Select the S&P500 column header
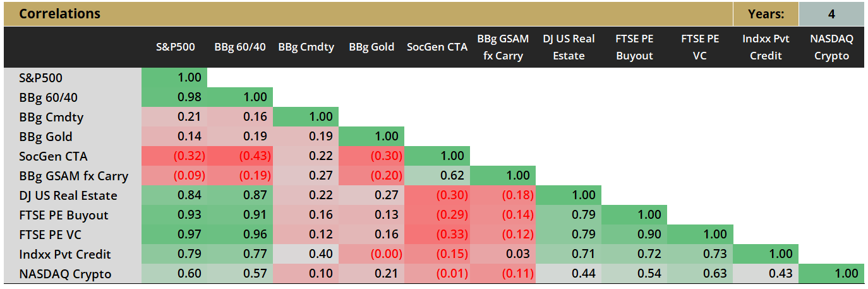This screenshot has height=289, width=868. tap(175, 47)
